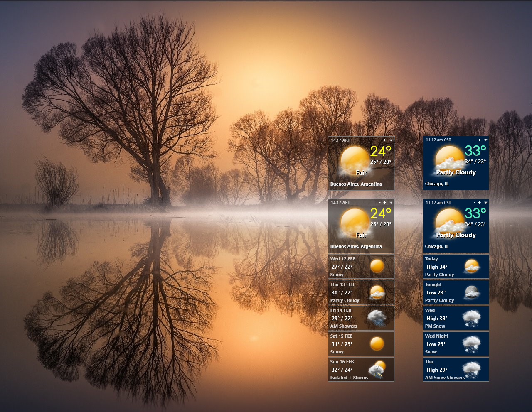532x412 pixels.
Task: Click Chicago, IL label in expanded widget
Action: coord(437,246)
